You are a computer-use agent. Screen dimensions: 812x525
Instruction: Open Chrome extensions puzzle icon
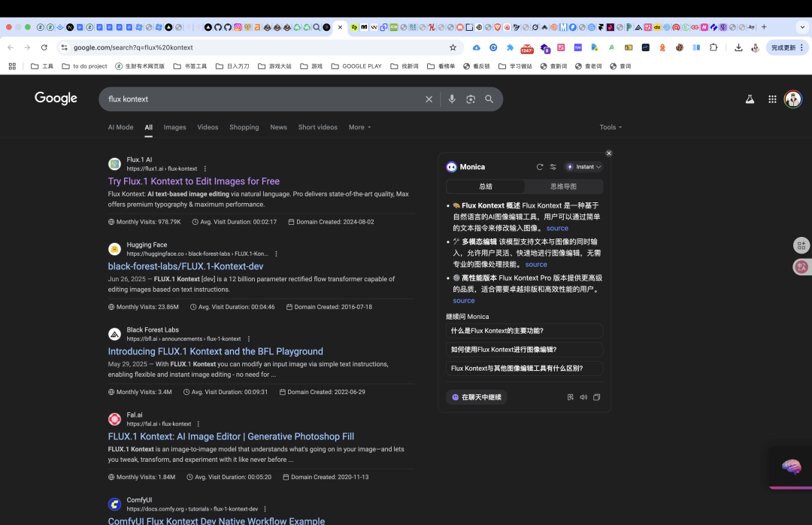pos(713,47)
